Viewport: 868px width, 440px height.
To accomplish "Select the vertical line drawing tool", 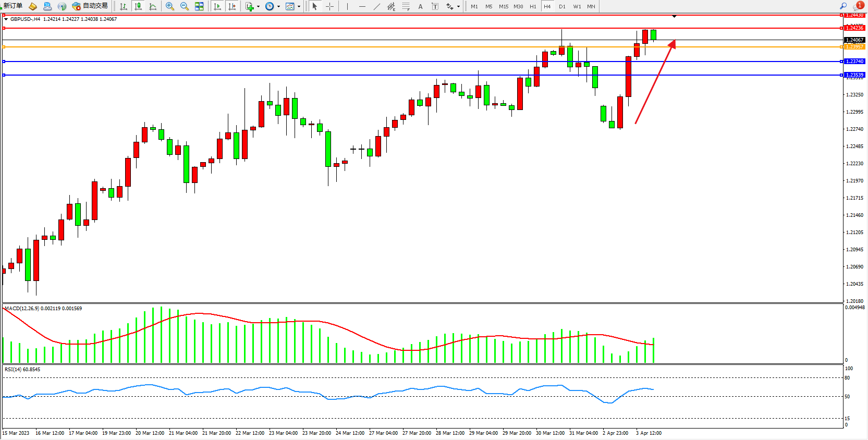I will coord(347,6).
